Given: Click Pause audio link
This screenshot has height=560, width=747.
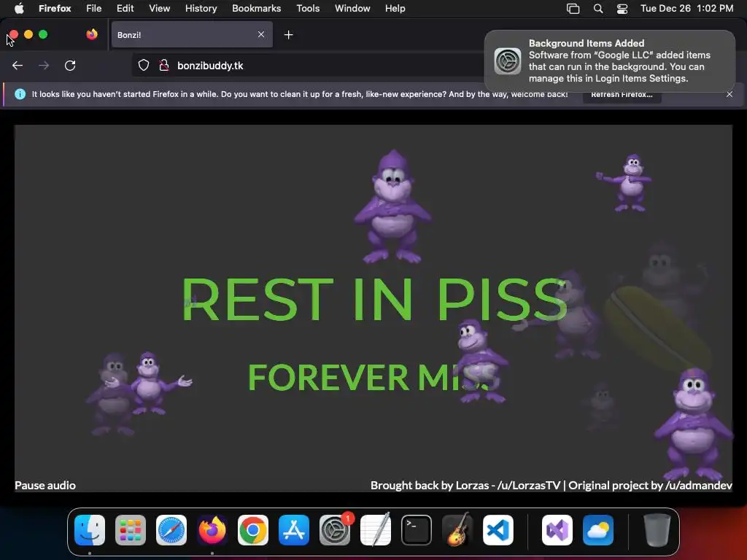Looking at the screenshot, I should coord(45,485).
